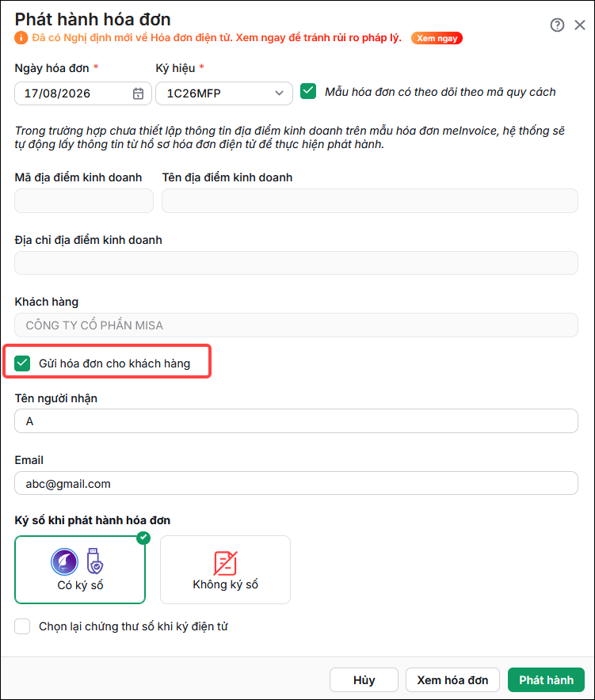The image size is (595, 700).
Task: Toggle Mẫu hóa đơn có theo dõi mã quy cách
Action: [x=308, y=92]
